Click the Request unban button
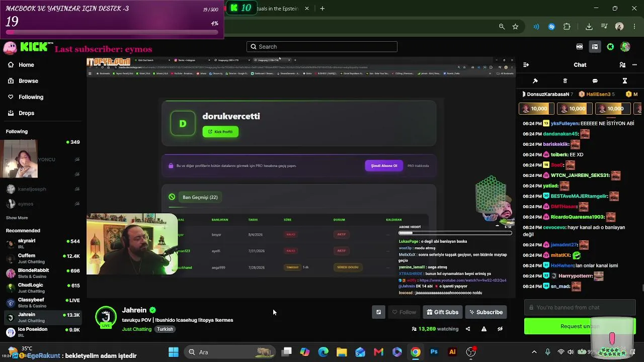This screenshot has height=362, width=644. 580,326
